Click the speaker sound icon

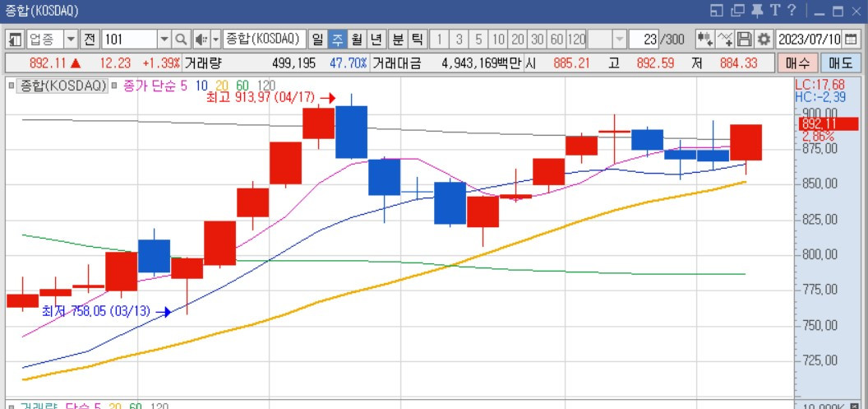click(201, 40)
